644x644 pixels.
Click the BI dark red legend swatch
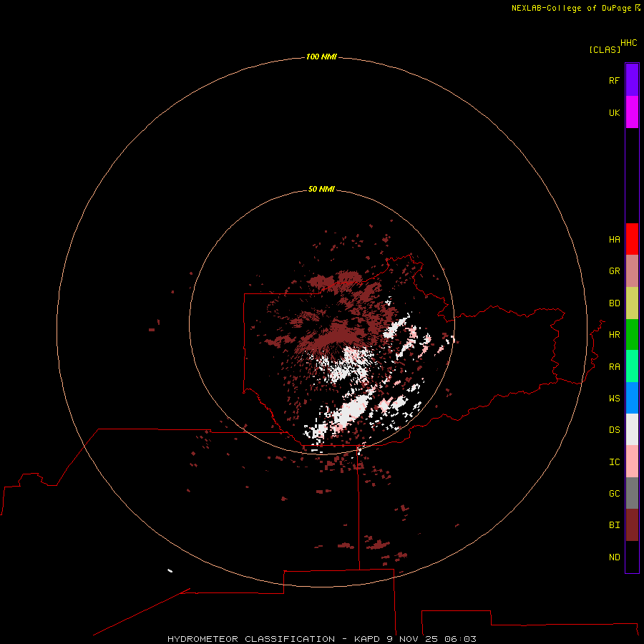(x=632, y=525)
